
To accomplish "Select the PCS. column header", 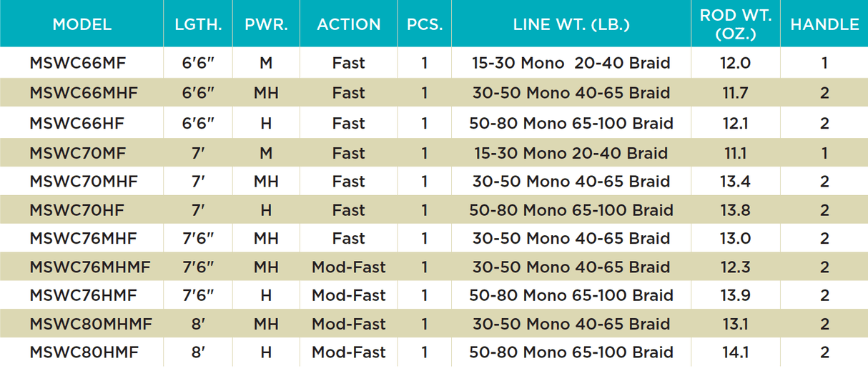I will (425, 24).
